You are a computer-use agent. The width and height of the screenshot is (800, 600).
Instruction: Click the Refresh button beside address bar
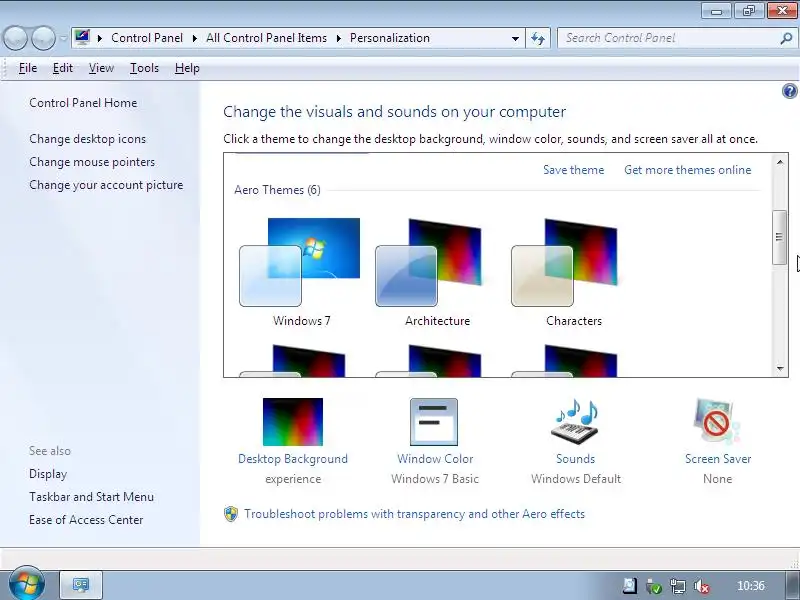coord(538,38)
